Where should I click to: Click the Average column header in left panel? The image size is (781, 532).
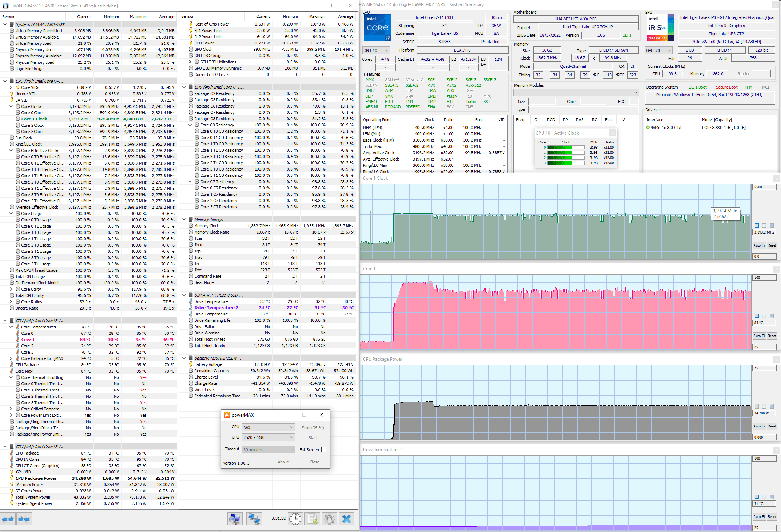click(166, 17)
